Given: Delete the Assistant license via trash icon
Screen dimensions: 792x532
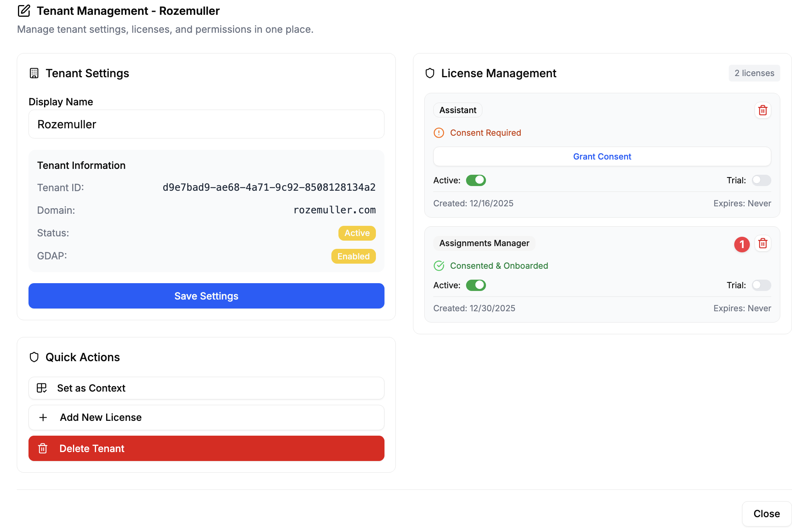Looking at the screenshot, I should 762,110.
